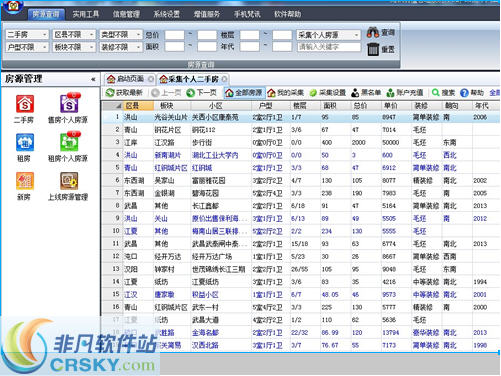Open the 增值服务 menu

pyautogui.click(x=207, y=14)
